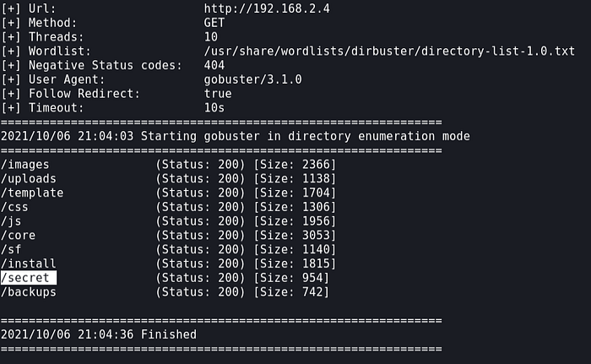Click the Timeout value 10s

point(214,108)
